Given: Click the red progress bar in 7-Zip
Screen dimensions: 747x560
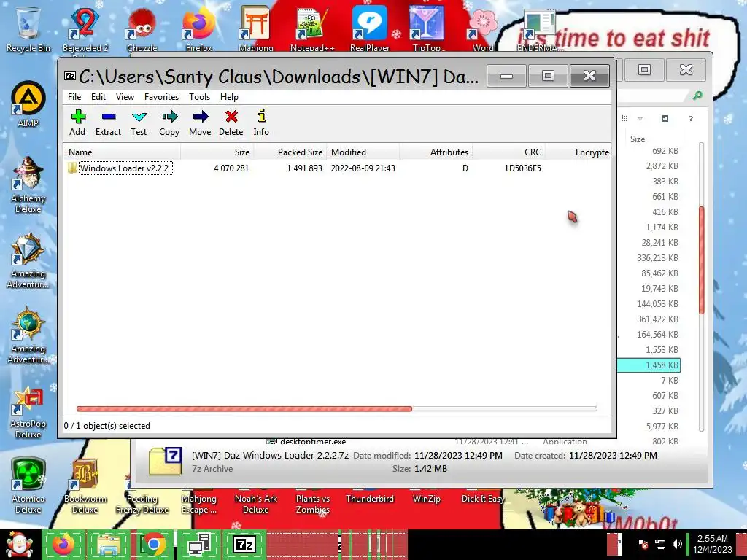Looking at the screenshot, I should pyautogui.click(x=244, y=408).
